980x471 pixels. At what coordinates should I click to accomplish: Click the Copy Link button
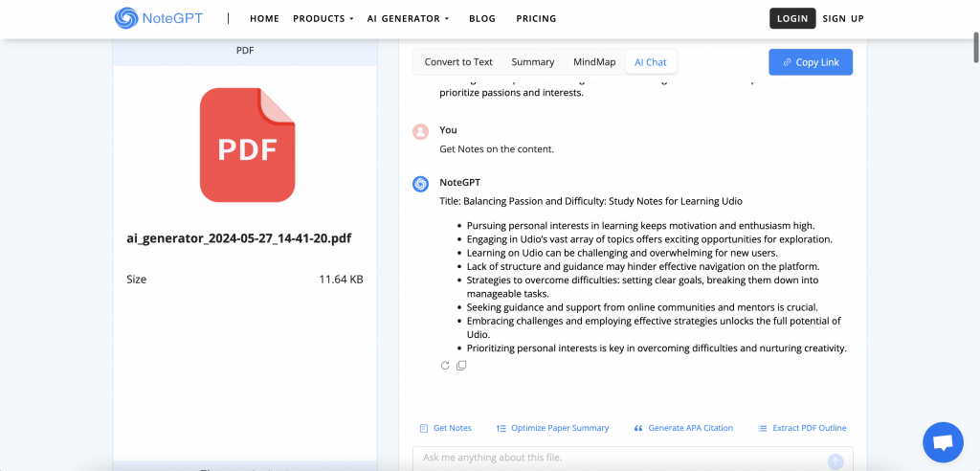(811, 62)
